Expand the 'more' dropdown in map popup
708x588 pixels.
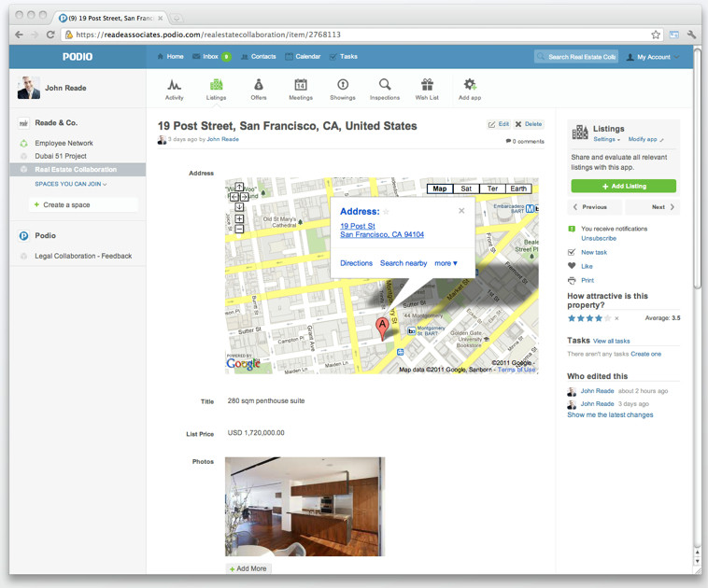(446, 263)
